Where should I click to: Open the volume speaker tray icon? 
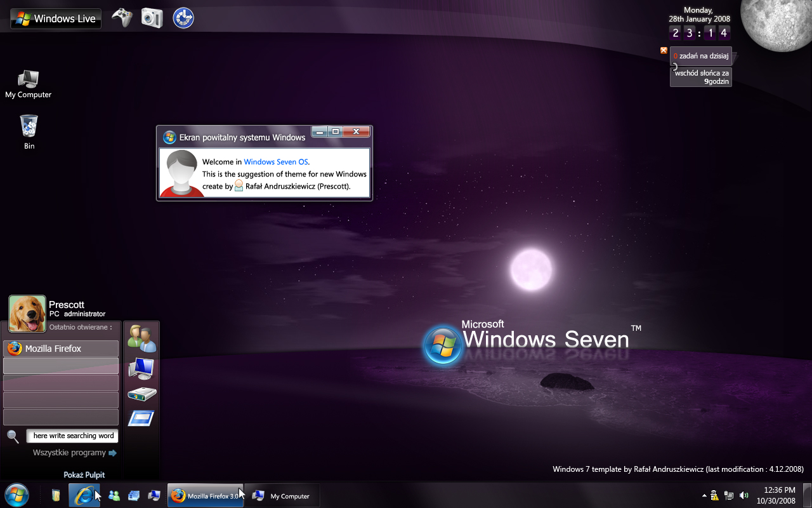point(744,495)
